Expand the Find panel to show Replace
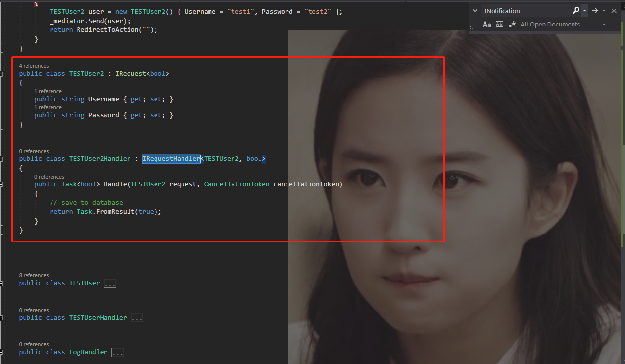 click(475, 11)
